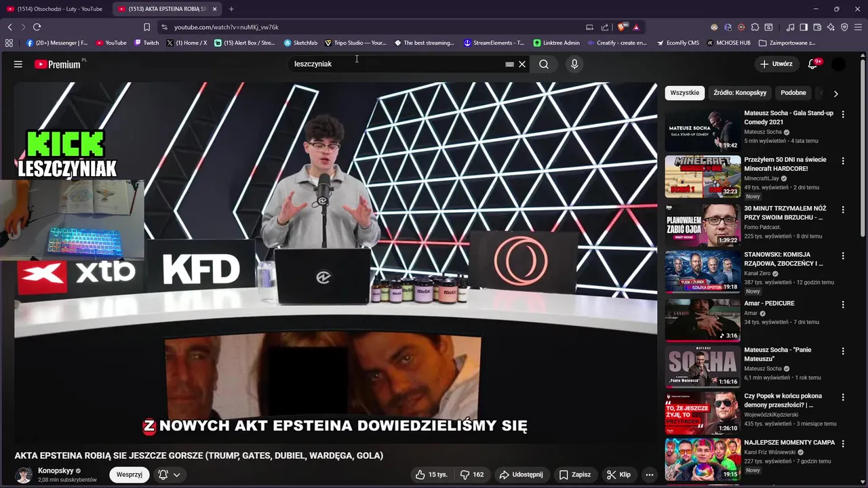
Task: Open the three-dot more actions below the video
Action: (649, 474)
